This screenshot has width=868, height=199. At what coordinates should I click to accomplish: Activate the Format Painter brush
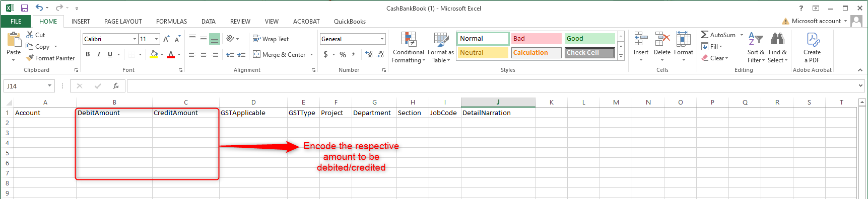click(x=50, y=58)
